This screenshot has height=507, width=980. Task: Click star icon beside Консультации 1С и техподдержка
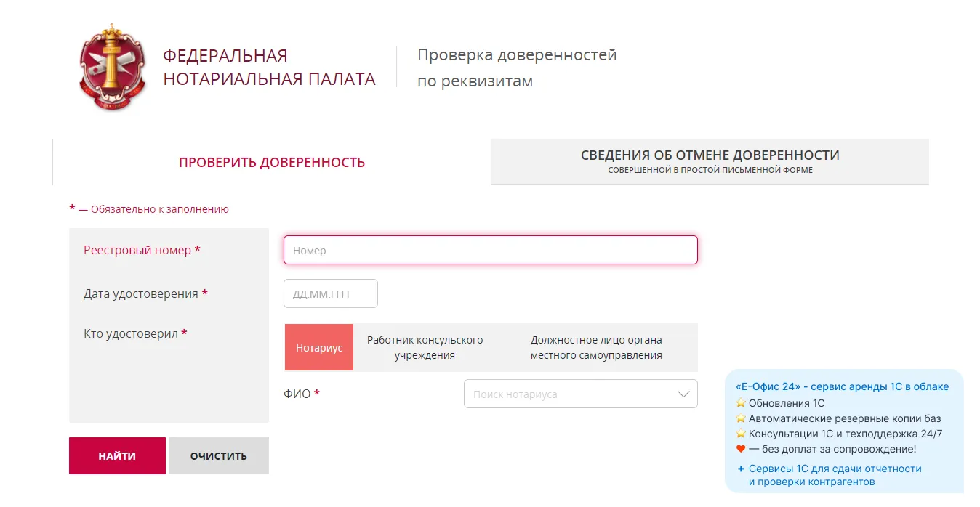click(741, 434)
